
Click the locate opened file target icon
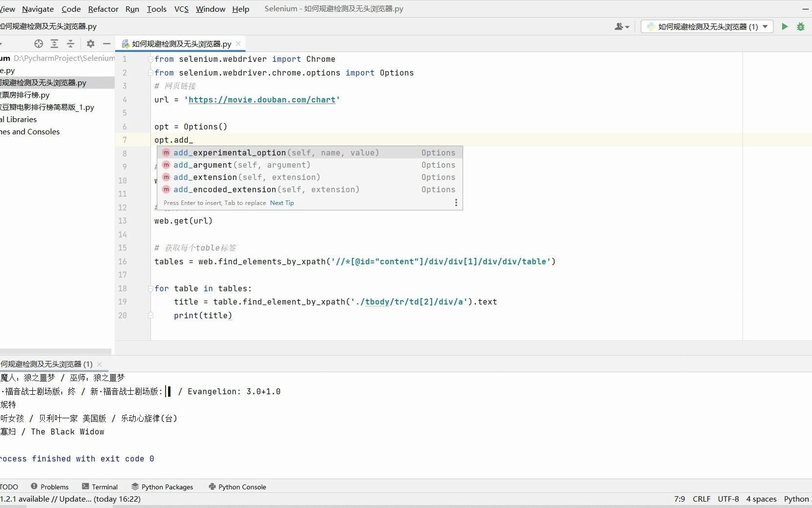click(39, 44)
